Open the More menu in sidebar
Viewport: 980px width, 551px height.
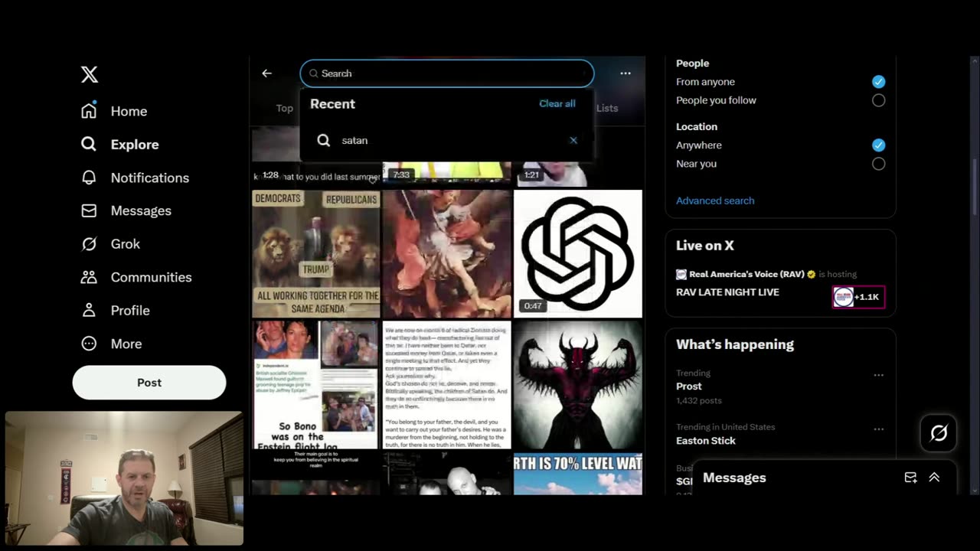click(x=112, y=344)
